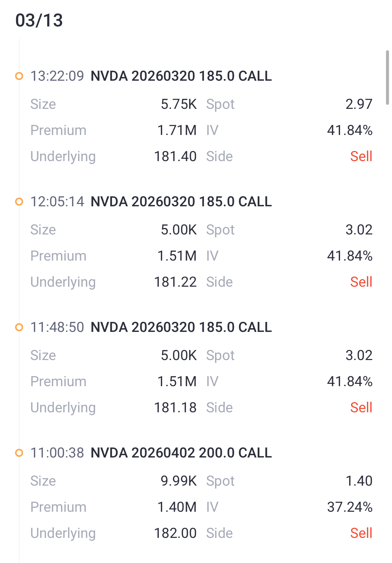This screenshot has height=563, width=392.
Task: Click the orange marker beside the 12:05:14 trade
Action: [19, 202]
